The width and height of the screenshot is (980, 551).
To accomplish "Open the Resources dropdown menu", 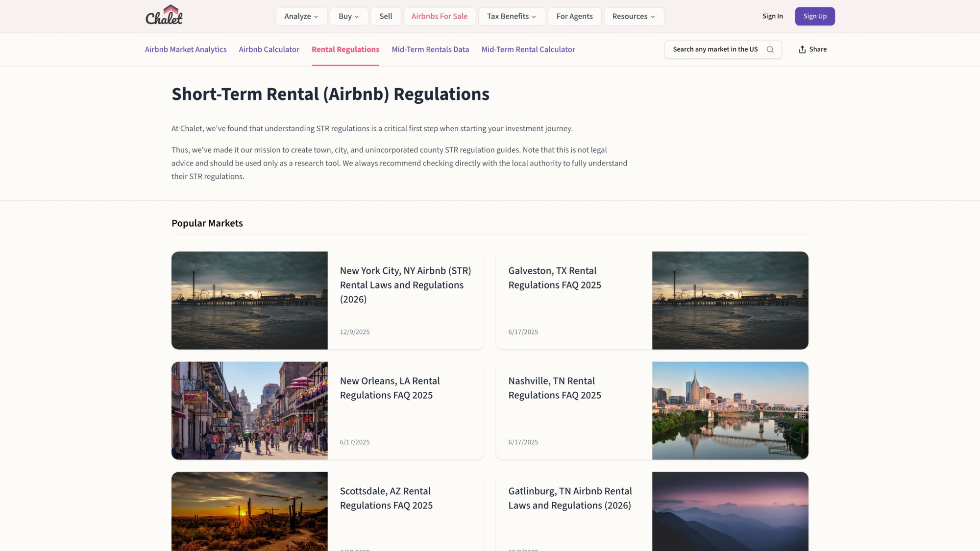I will [634, 16].
